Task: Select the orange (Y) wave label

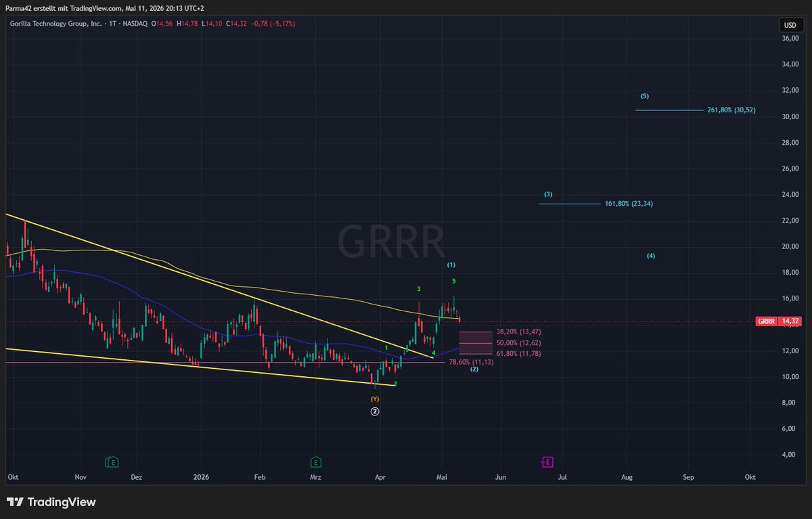Action: 375,399
